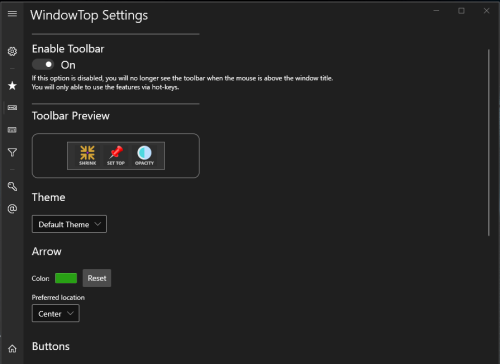This screenshot has width=500, height=364.
Task: Click the Shrink icon in toolbar preview
Action: pyautogui.click(x=87, y=155)
